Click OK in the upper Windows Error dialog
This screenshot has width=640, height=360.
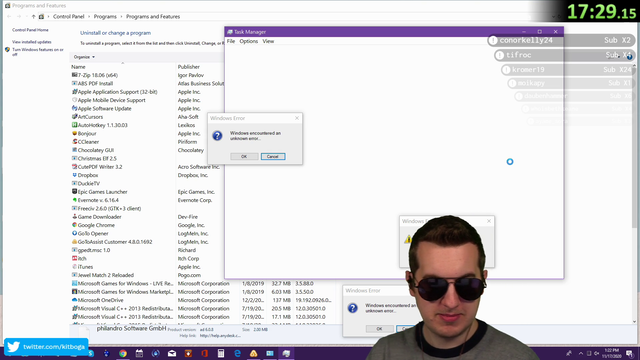(x=244, y=157)
